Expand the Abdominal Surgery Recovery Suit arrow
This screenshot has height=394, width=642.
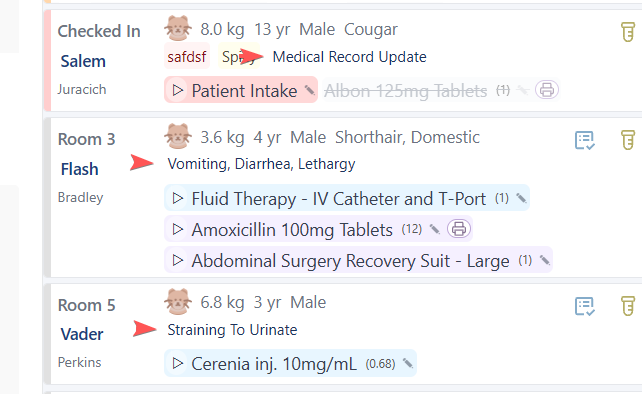click(x=177, y=260)
